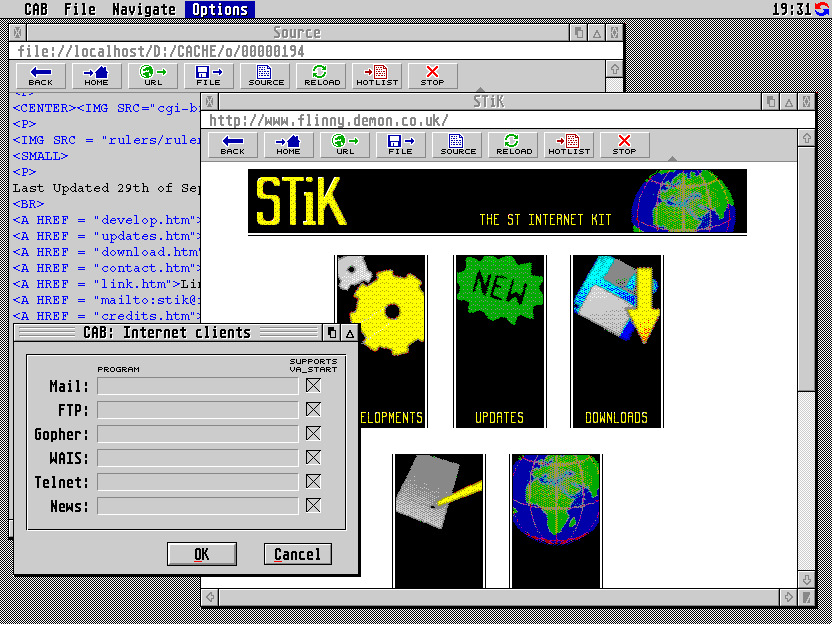Go Home in the Source window toolbar
The height and width of the screenshot is (624, 832).
(x=97, y=76)
